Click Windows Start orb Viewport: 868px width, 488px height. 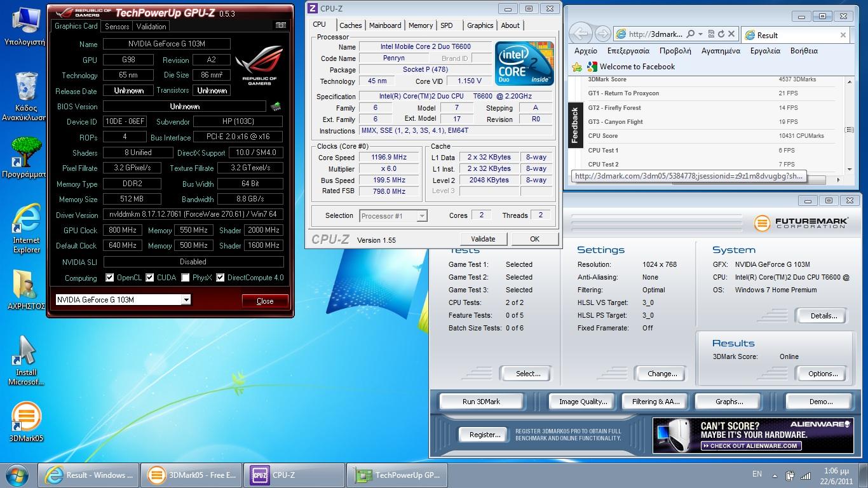coord(17,475)
